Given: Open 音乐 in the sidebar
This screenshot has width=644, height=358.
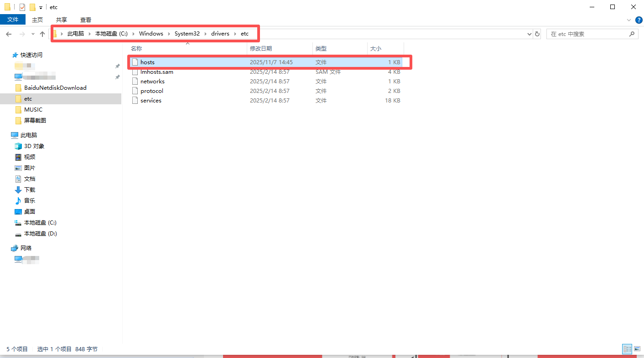Looking at the screenshot, I should (x=30, y=201).
